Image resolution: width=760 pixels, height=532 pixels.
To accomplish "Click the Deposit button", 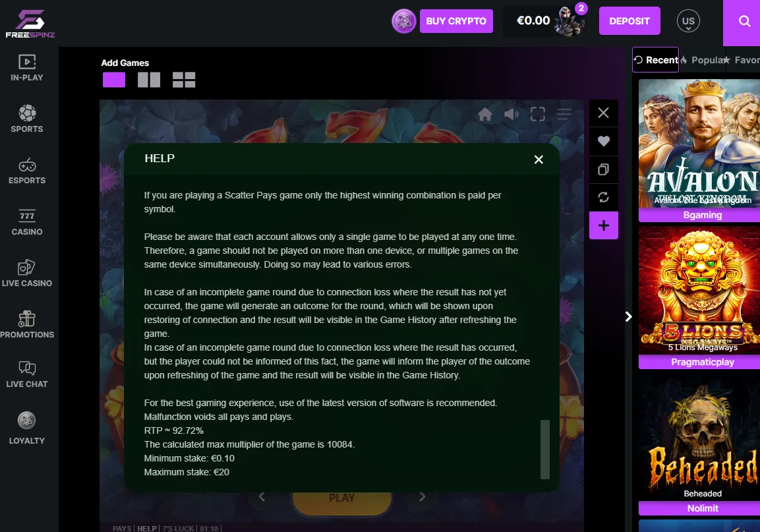I will pos(629,21).
